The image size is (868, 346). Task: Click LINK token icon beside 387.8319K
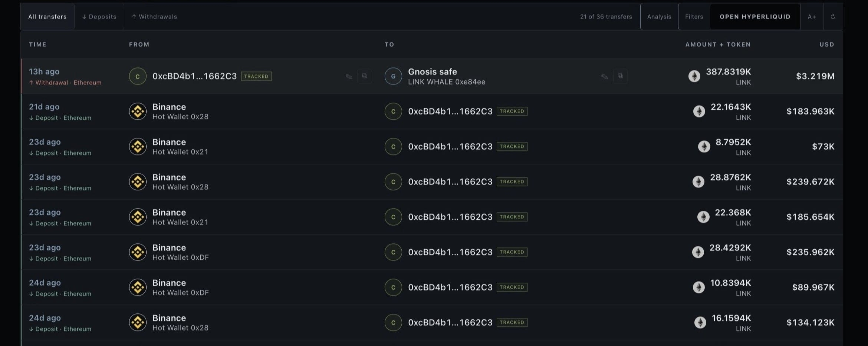(x=694, y=76)
